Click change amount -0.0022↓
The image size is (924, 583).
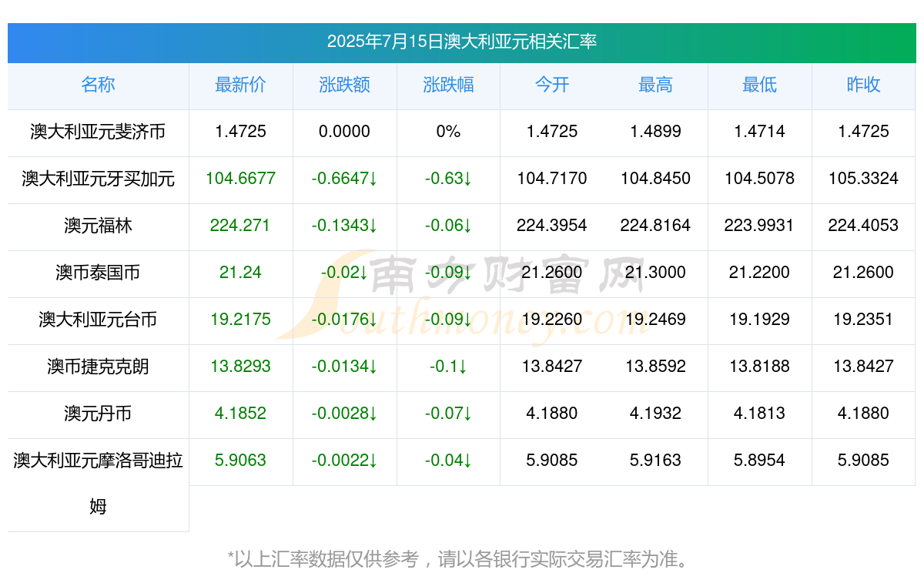pyautogui.click(x=344, y=461)
